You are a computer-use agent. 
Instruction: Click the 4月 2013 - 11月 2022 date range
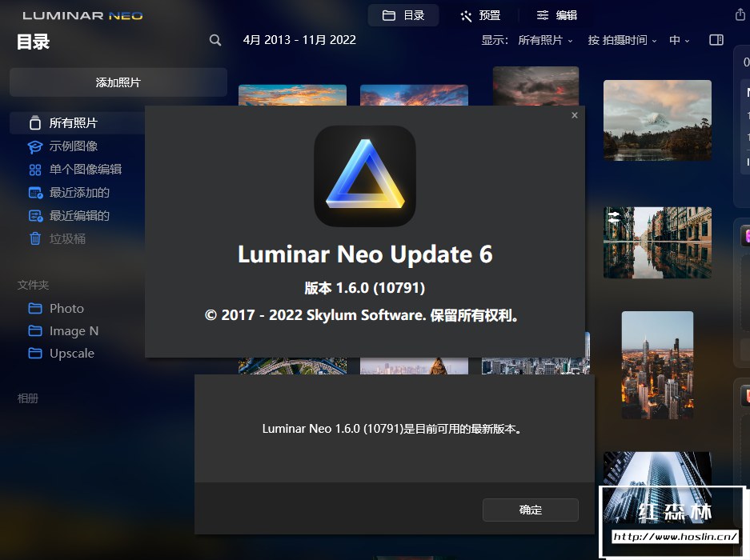[299, 40]
